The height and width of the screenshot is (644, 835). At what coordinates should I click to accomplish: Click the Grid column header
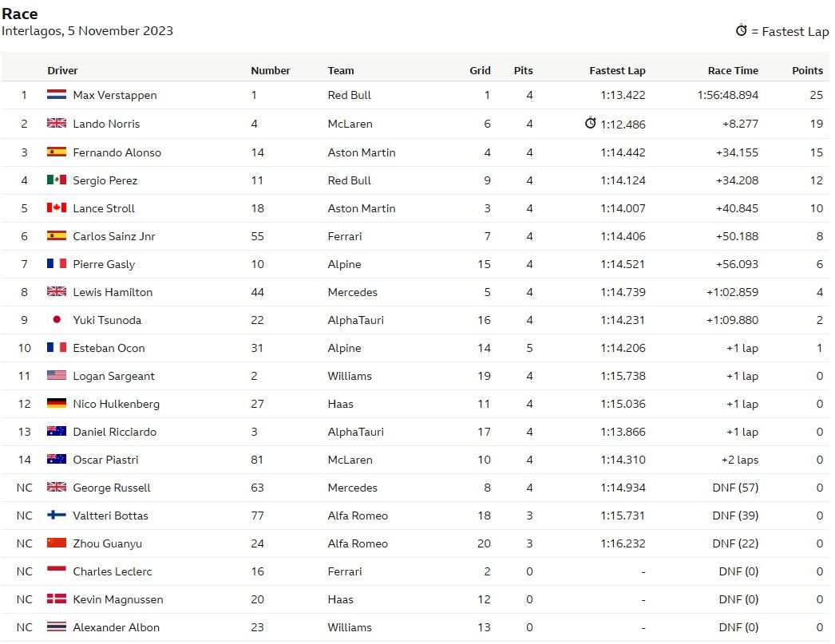(480, 70)
